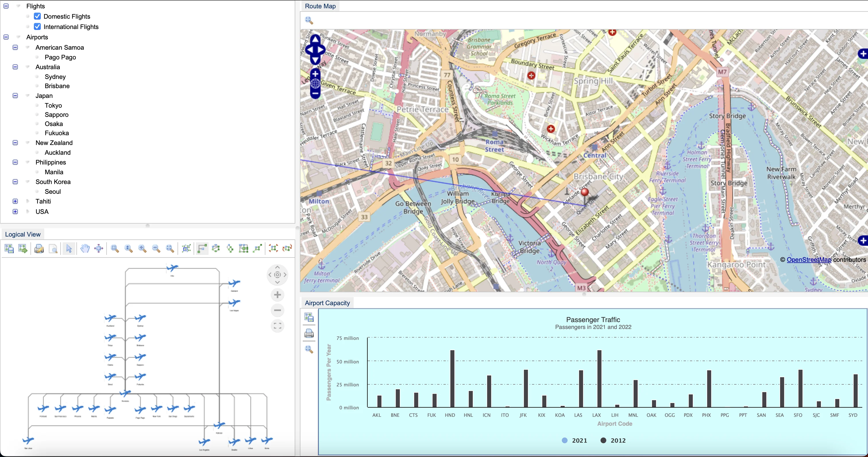Collapse the Flights tree node
The image size is (868, 457).
[x=6, y=6]
